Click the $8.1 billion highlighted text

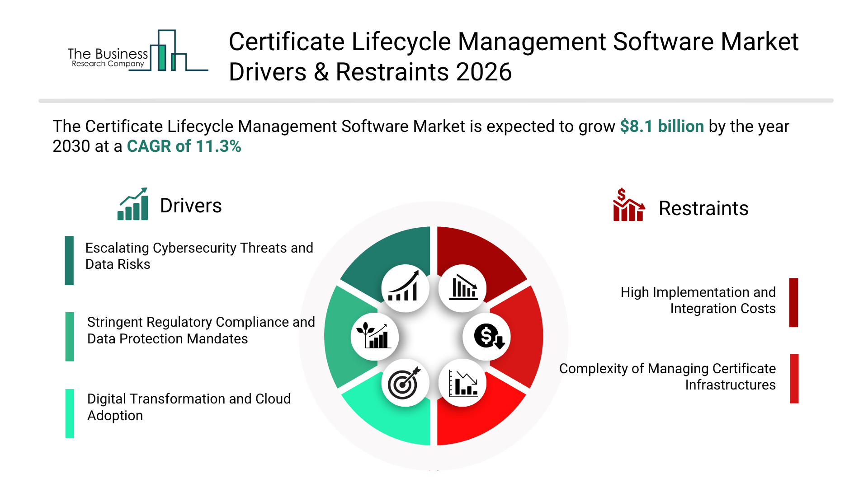pos(662,127)
